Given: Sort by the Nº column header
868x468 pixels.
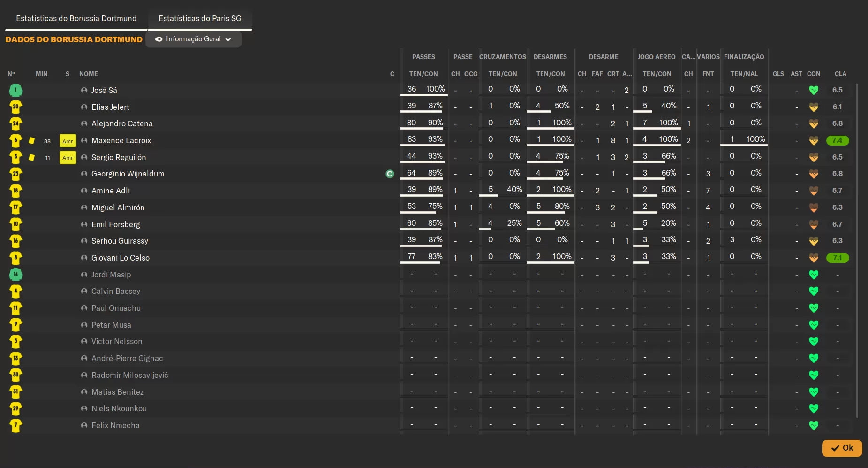Looking at the screenshot, I should click(11, 74).
